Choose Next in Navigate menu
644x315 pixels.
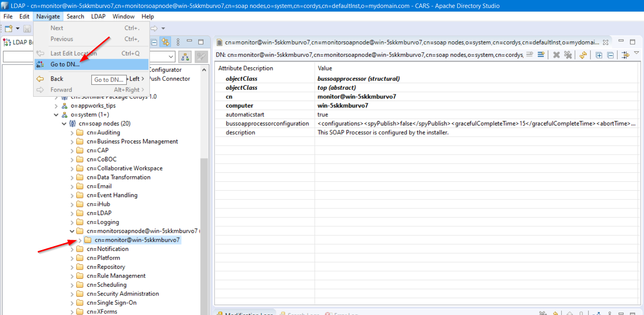click(x=91, y=28)
